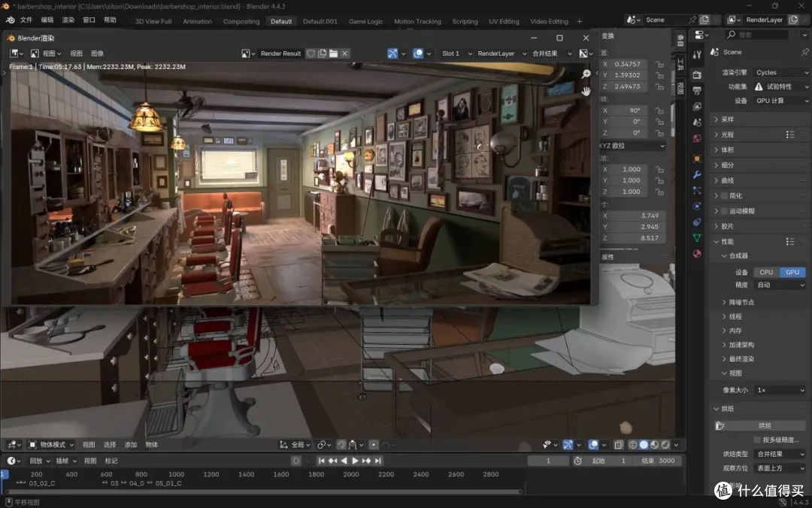Open the 物体模式 dropdown in viewport

(x=51, y=445)
